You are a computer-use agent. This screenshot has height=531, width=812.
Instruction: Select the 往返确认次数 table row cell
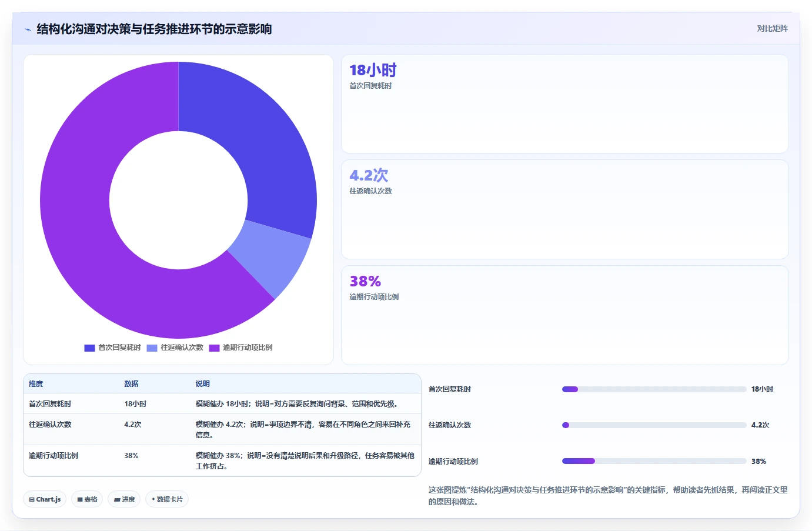pyautogui.click(x=50, y=425)
